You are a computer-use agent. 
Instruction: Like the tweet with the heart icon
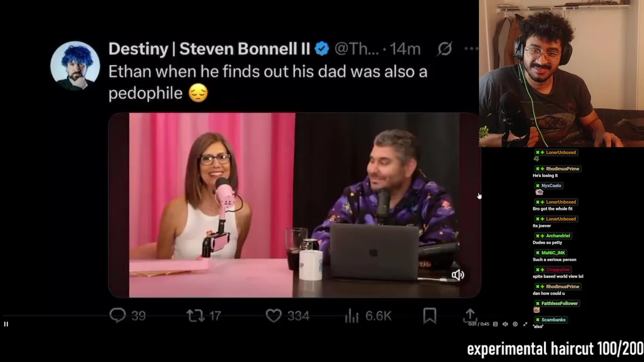coord(274,315)
